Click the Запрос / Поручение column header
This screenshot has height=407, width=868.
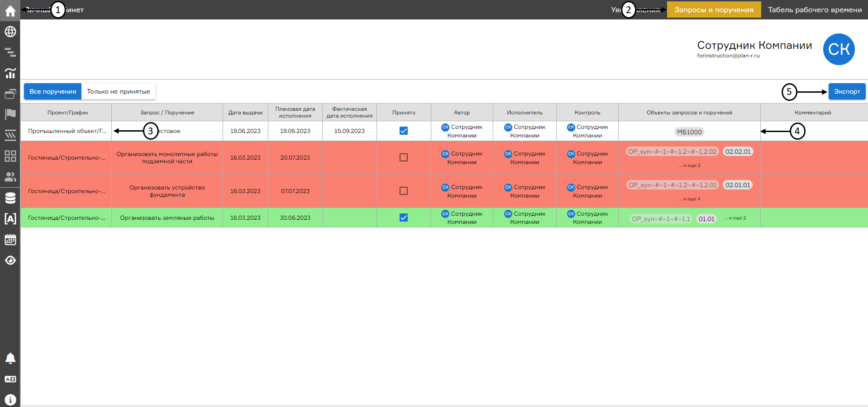(167, 113)
